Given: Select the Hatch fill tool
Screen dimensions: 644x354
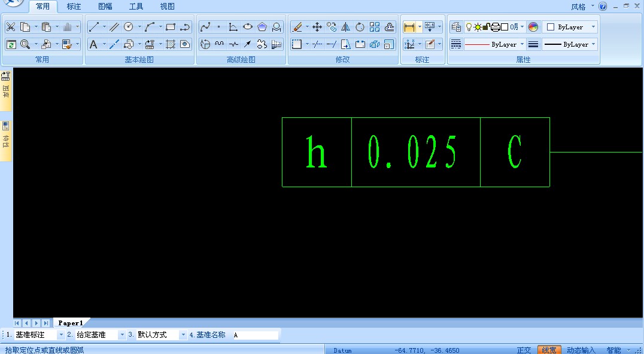Looking at the screenshot, I should pyautogui.click(x=171, y=44).
